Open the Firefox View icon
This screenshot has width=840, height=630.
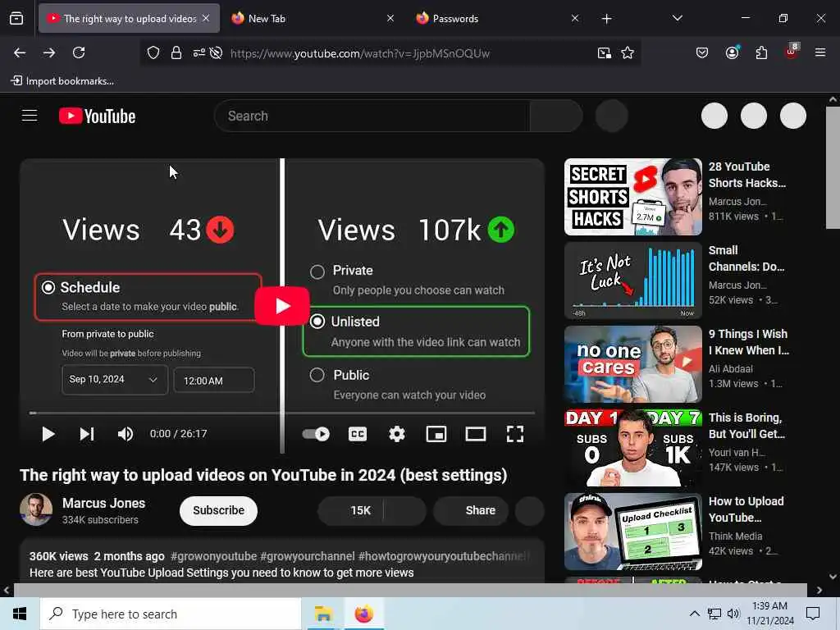click(x=16, y=19)
